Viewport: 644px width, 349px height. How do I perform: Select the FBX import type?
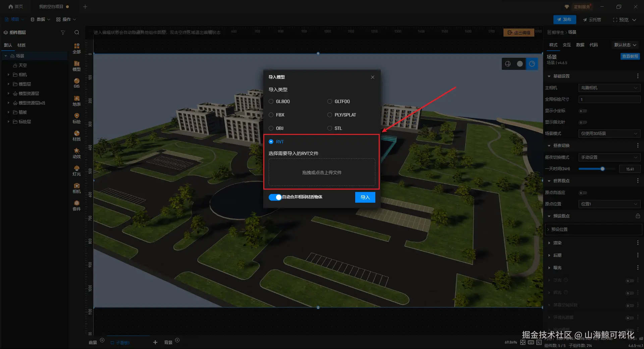tap(277, 115)
